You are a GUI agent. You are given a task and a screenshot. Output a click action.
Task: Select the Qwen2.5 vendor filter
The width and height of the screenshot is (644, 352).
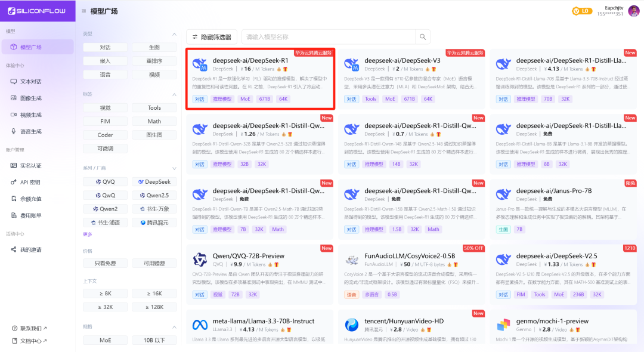(154, 195)
